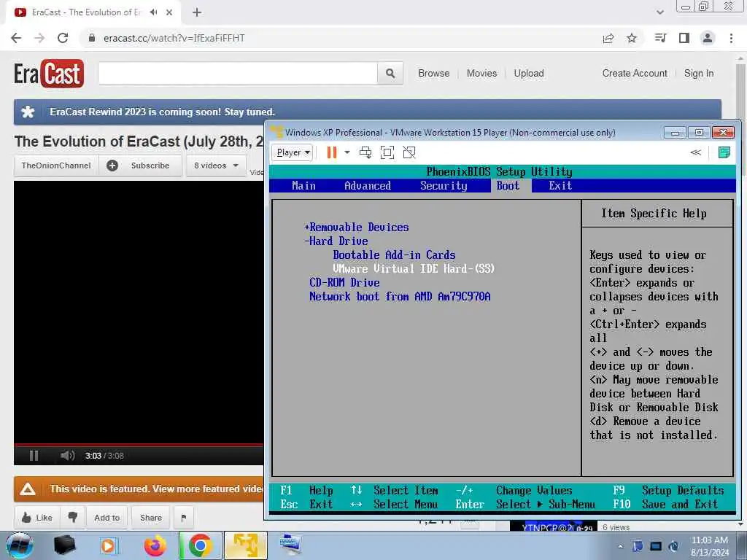Show hidden tray icons arrow
747x560 pixels.
(x=620, y=546)
